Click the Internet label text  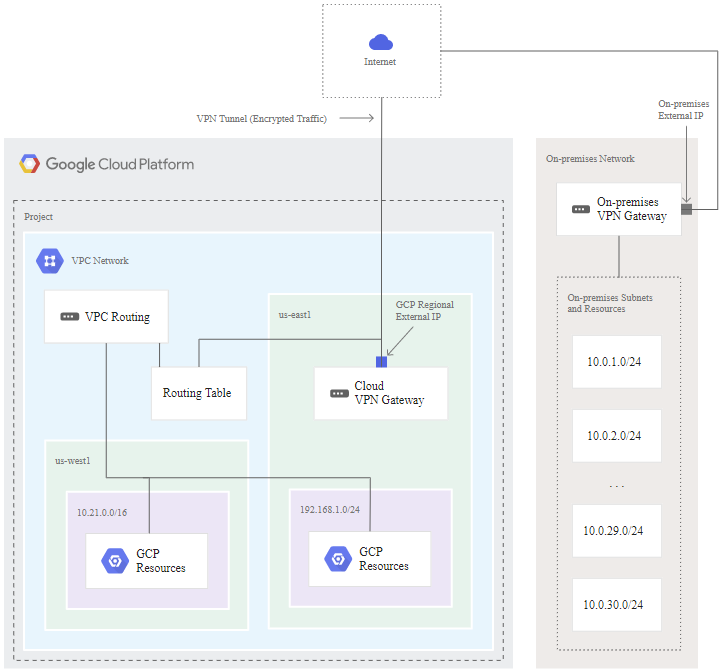click(380, 62)
